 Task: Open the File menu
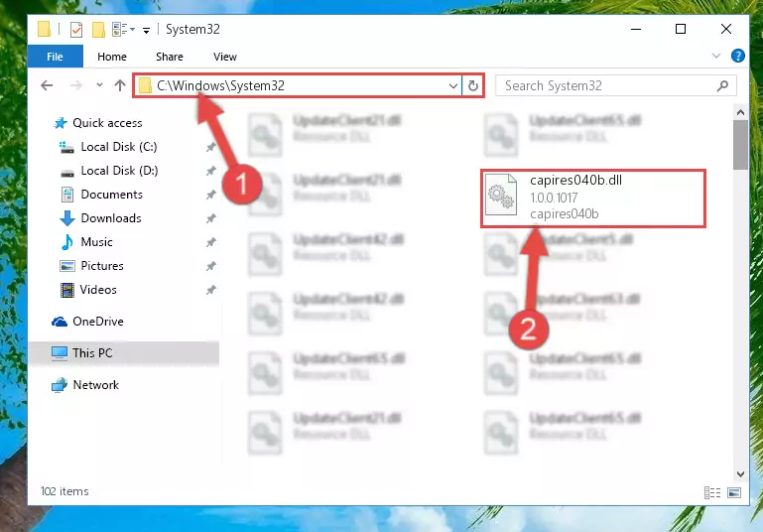tap(55, 57)
